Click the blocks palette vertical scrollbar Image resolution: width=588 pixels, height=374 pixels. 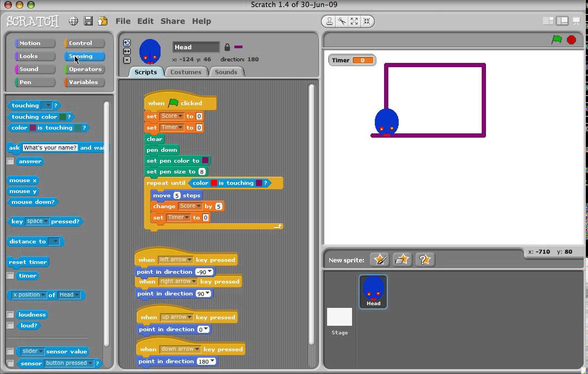[x=106, y=224]
